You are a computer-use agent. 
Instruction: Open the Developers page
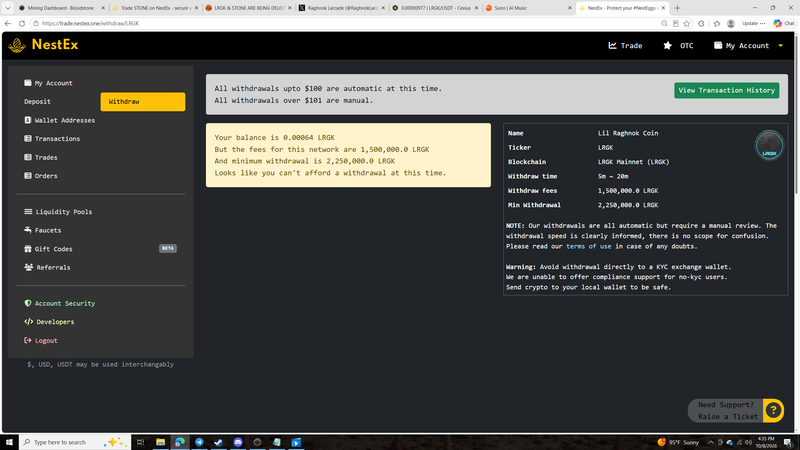click(x=49, y=321)
